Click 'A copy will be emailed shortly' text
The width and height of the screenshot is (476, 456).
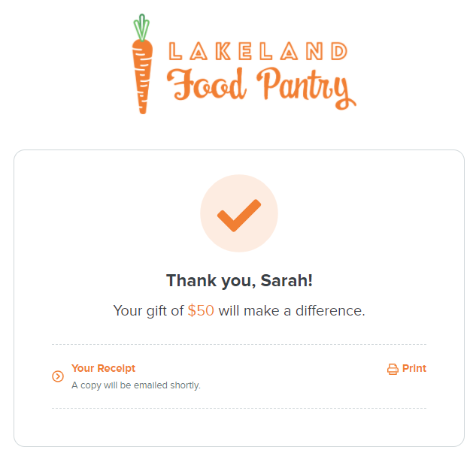136,385
